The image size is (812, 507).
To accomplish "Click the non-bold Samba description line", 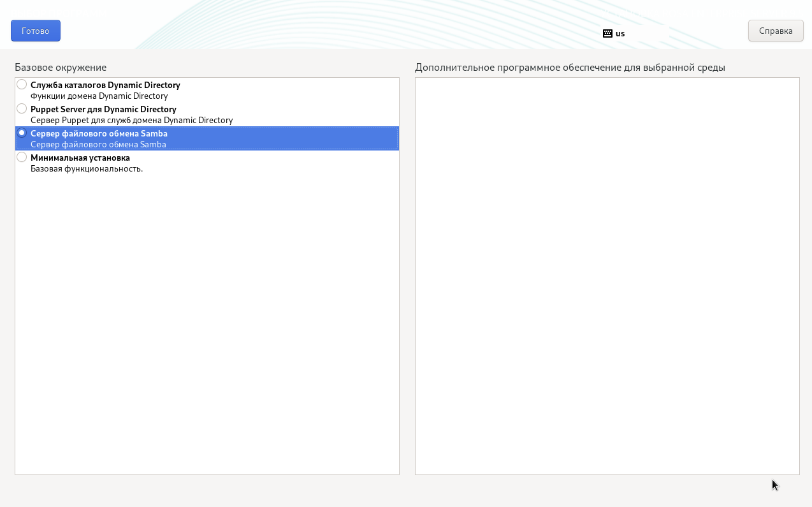I will [x=98, y=144].
